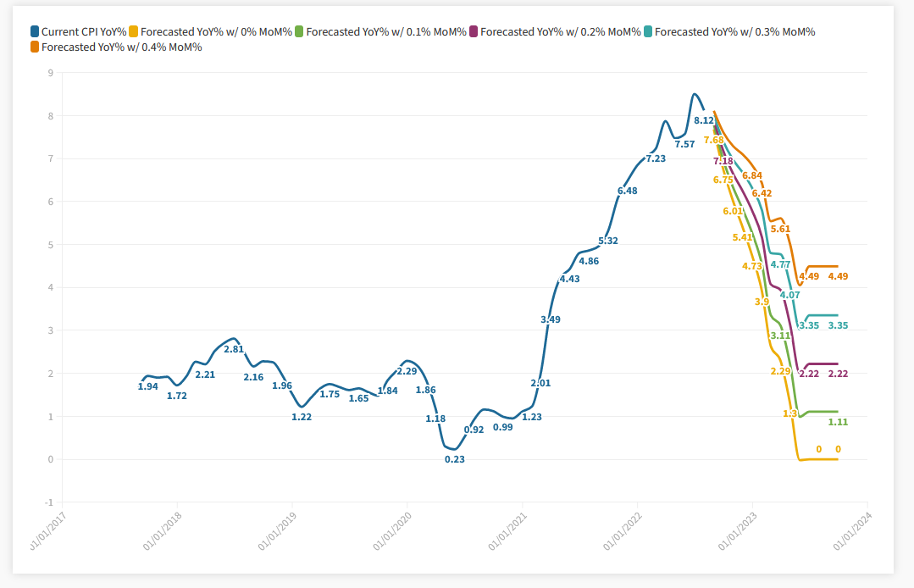Click the yellow 0% MoM% legend swatch
914x588 pixels.
pyautogui.click(x=134, y=32)
